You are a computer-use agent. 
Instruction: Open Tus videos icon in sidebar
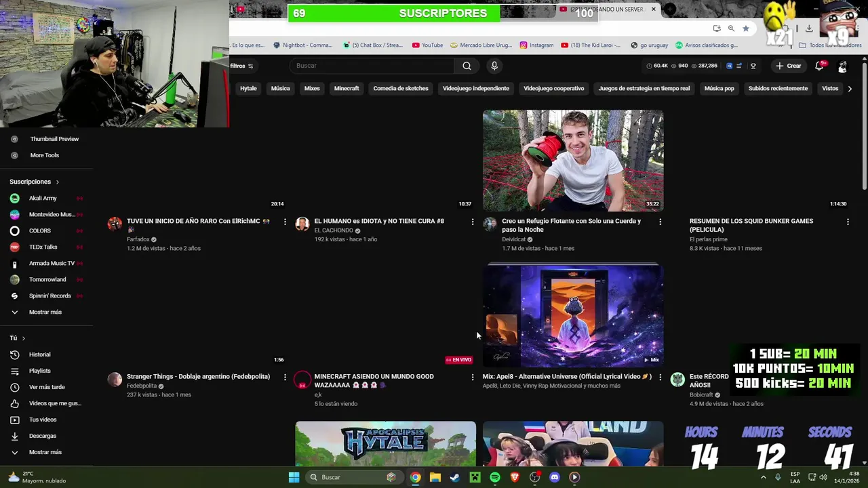pyautogui.click(x=14, y=420)
